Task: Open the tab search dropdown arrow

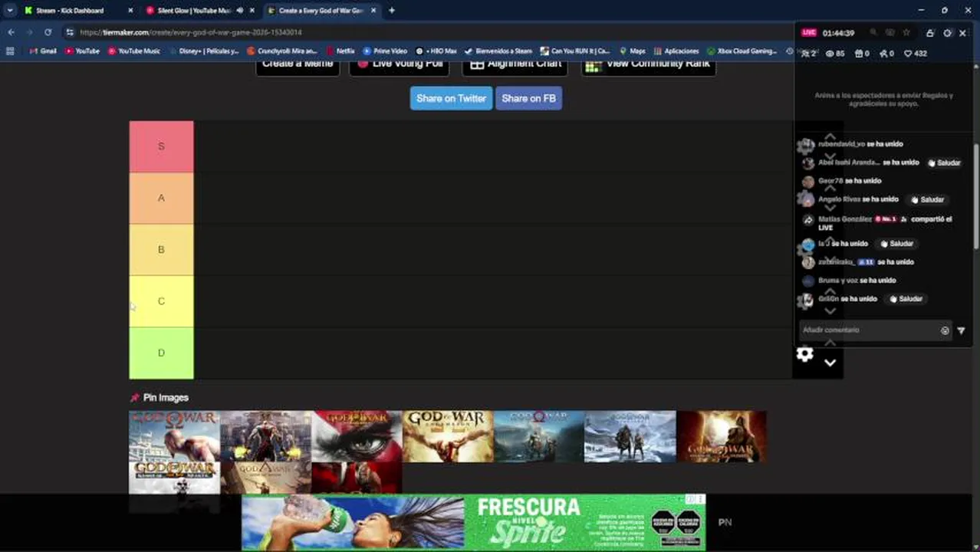Action: click(9, 11)
